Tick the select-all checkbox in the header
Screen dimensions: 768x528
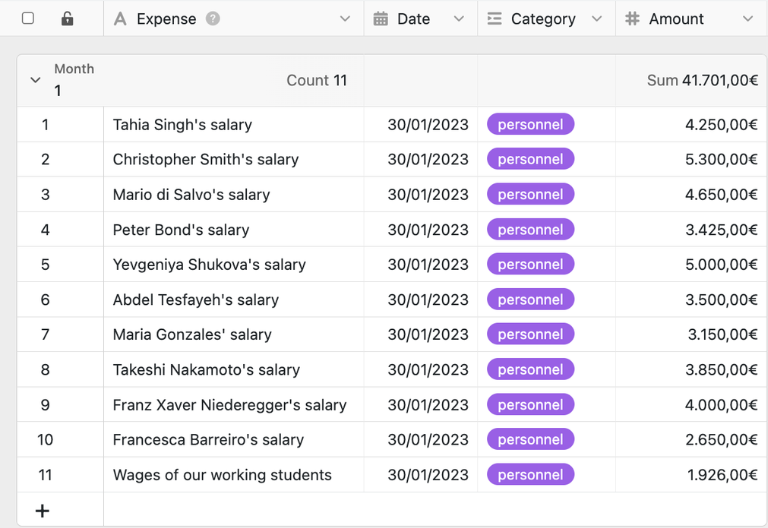28,19
